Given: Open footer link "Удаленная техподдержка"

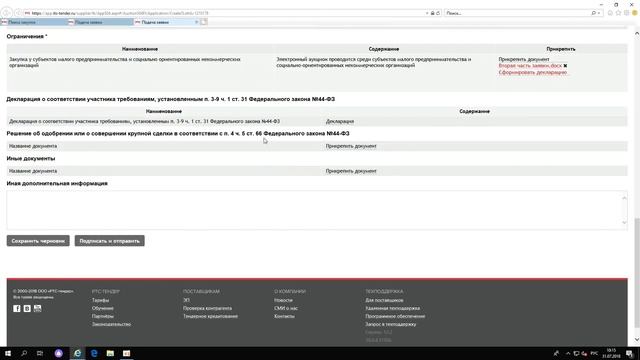Looking at the screenshot, I should (x=392, y=308).
